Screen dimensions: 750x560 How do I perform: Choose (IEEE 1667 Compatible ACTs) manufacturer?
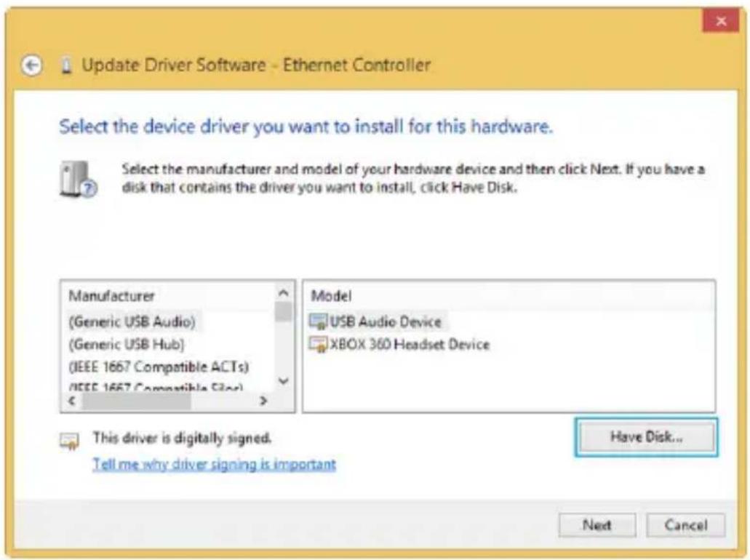click(159, 366)
